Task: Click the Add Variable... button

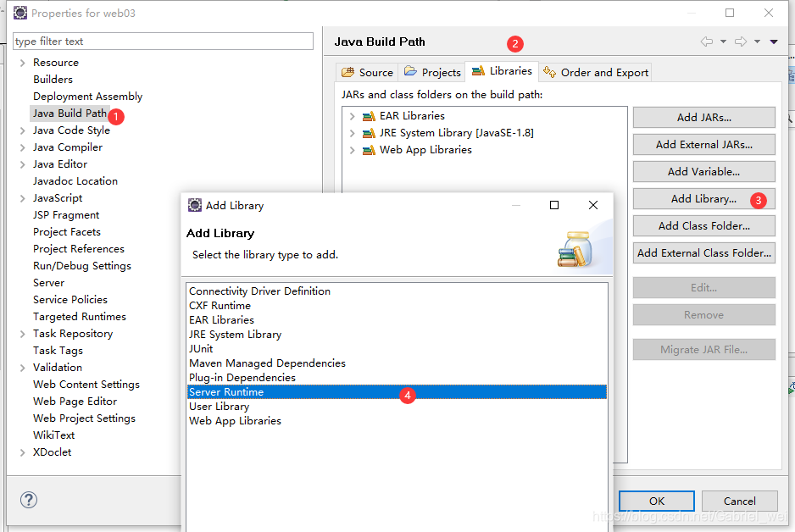Action: pos(703,172)
